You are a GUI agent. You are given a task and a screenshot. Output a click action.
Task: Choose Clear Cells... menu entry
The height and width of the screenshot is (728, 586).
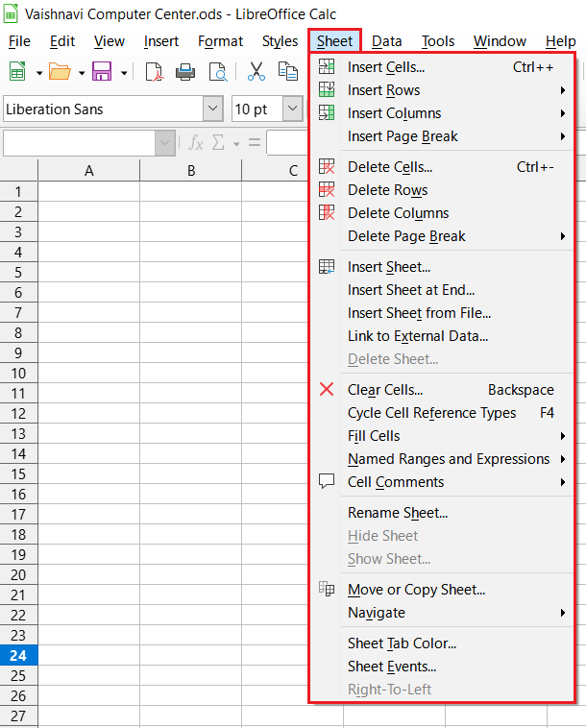click(x=442, y=390)
